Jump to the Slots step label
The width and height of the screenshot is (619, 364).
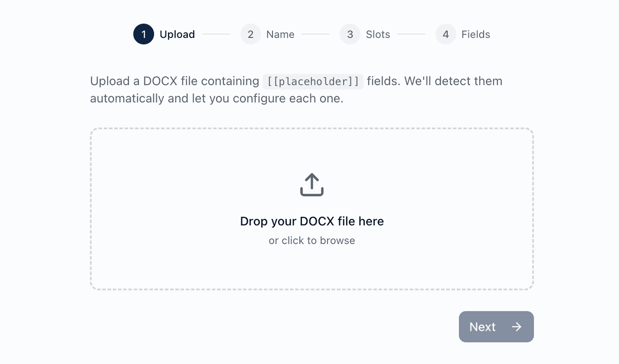378,34
